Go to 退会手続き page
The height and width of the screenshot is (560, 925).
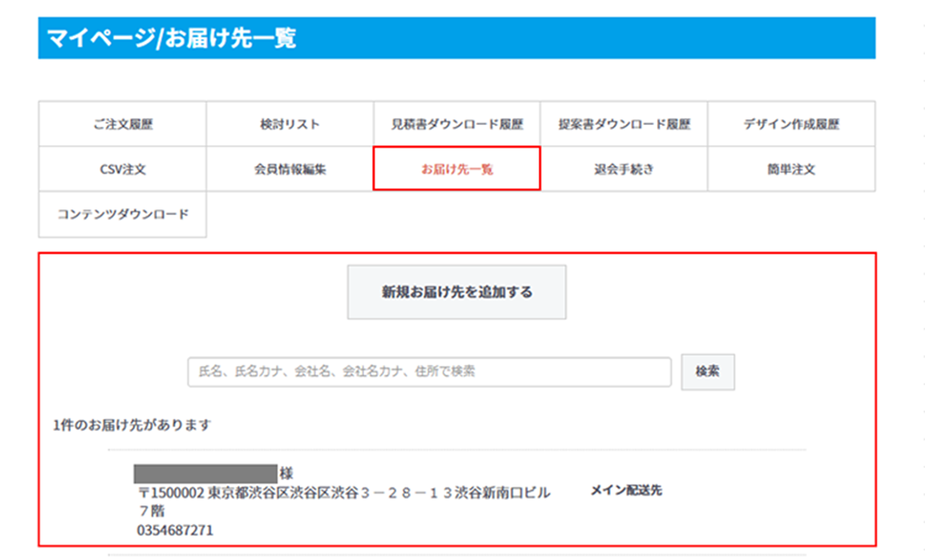(624, 169)
